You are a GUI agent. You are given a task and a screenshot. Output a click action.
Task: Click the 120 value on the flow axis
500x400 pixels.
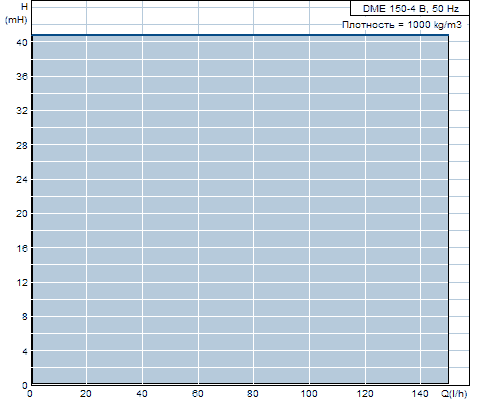click(x=365, y=394)
